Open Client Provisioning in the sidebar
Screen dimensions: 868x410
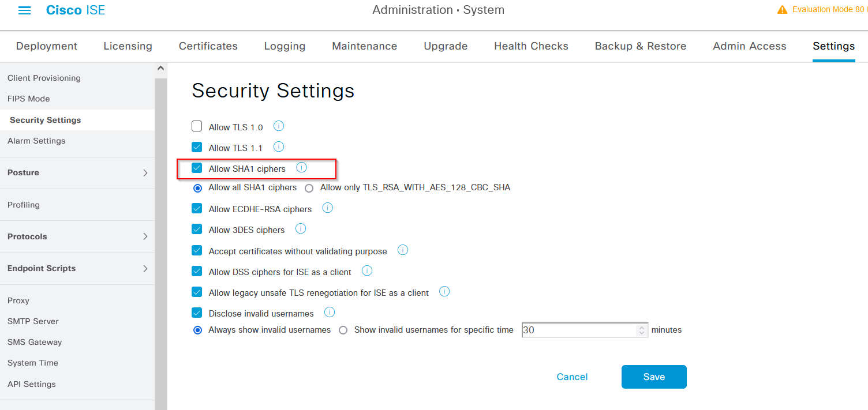click(44, 78)
